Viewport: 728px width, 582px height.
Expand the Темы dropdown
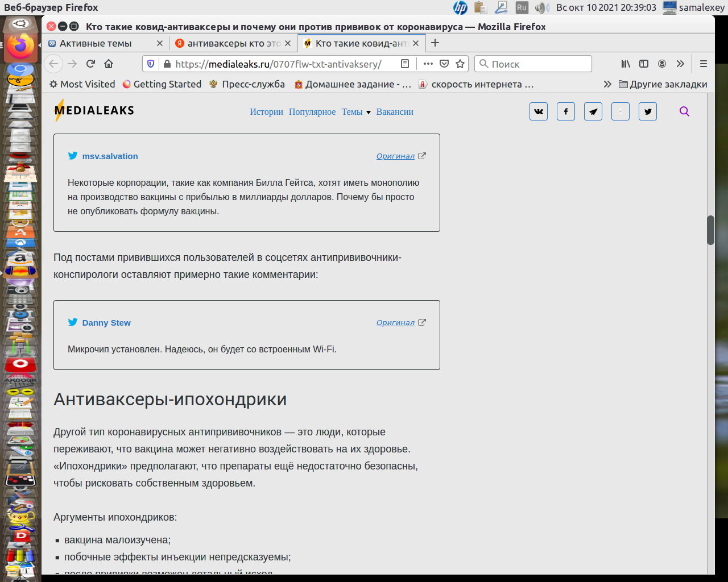pyautogui.click(x=356, y=112)
